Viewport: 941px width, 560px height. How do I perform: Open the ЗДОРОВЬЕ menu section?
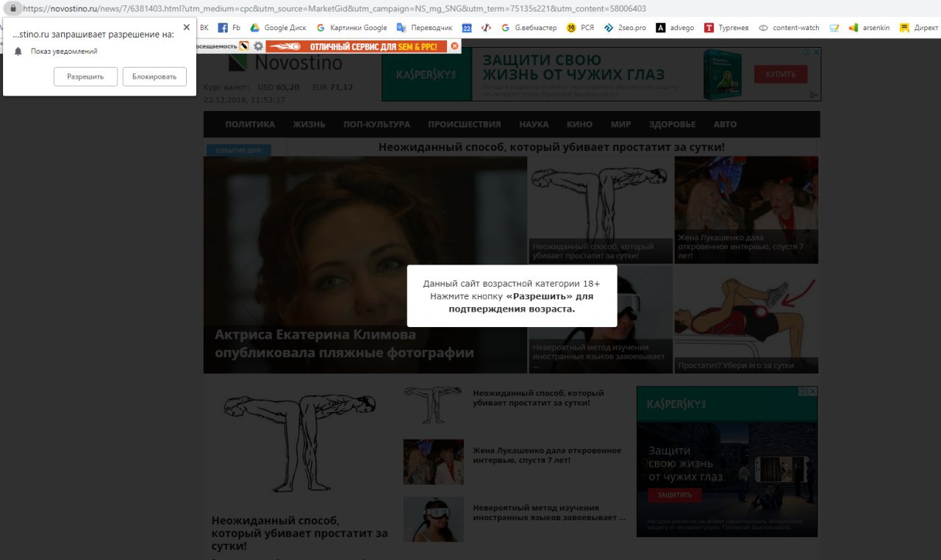coord(672,124)
